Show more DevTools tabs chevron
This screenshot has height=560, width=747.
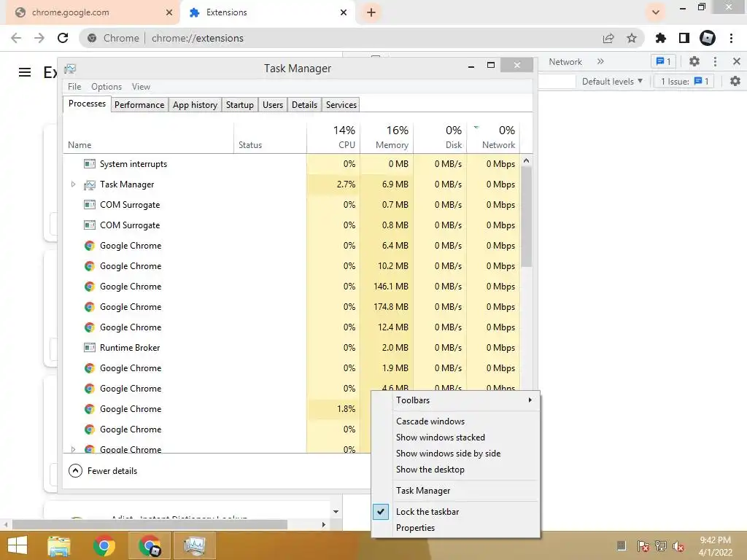point(600,61)
